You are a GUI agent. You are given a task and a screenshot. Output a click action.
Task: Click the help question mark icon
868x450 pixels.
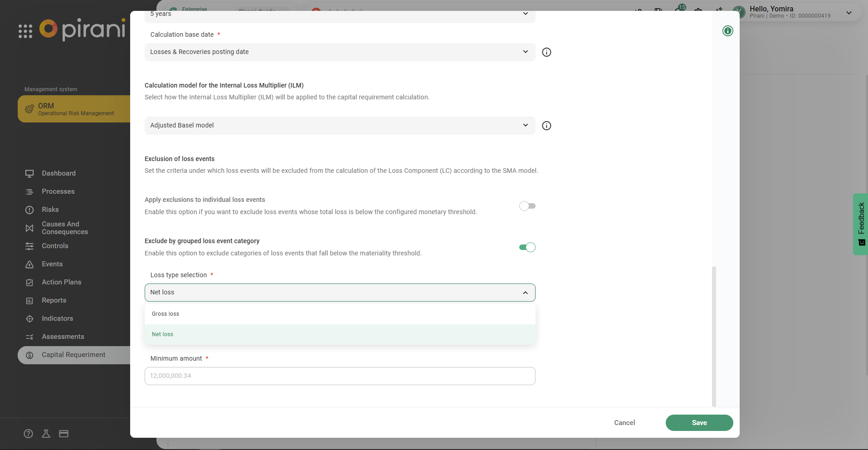click(28, 434)
